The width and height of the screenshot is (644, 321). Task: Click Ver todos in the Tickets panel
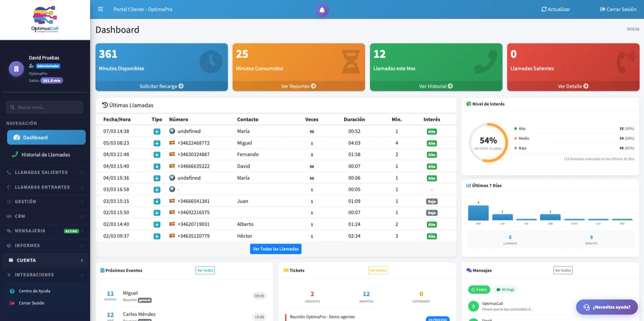point(378,270)
